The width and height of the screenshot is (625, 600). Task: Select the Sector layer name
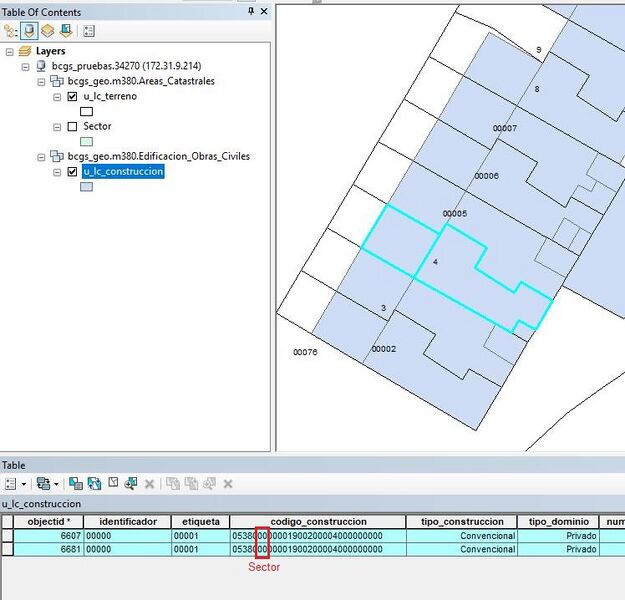pos(97,126)
